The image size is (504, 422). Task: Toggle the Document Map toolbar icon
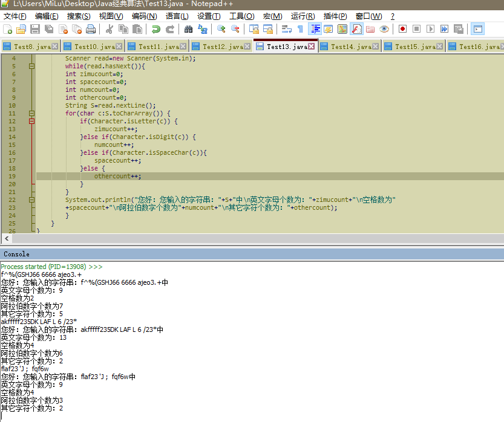[342, 29]
